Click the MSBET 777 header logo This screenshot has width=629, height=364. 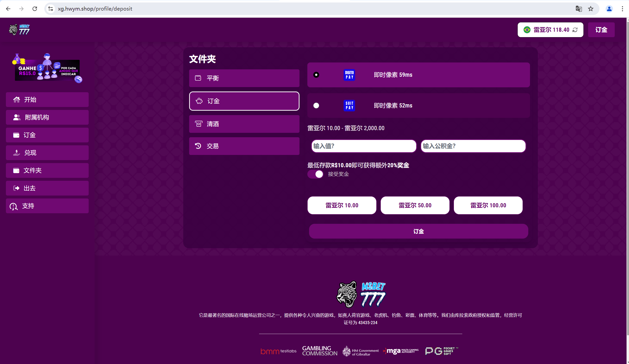tap(19, 30)
